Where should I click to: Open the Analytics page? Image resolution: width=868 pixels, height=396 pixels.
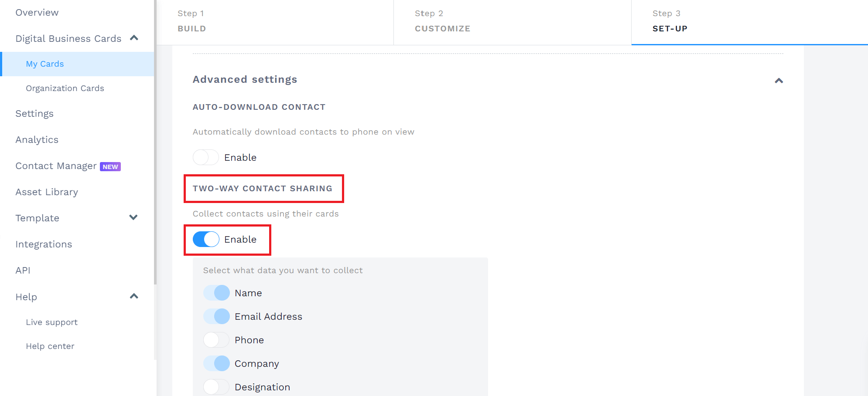[x=37, y=140]
